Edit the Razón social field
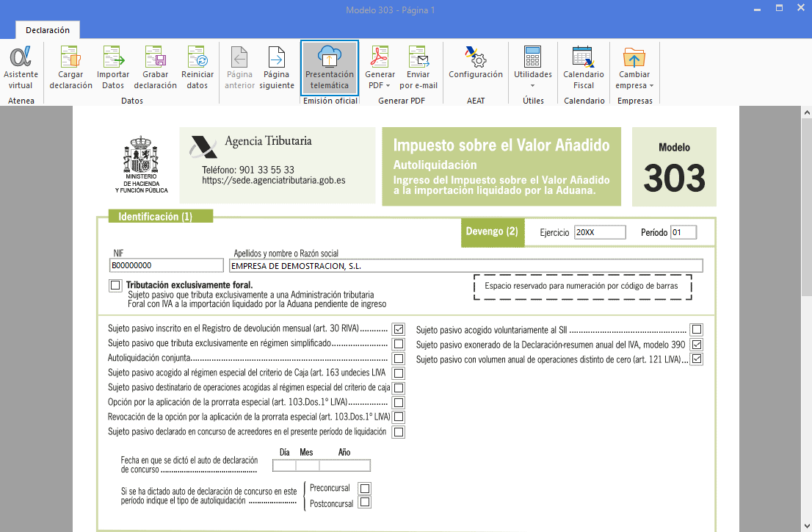812x532 pixels. click(x=466, y=266)
